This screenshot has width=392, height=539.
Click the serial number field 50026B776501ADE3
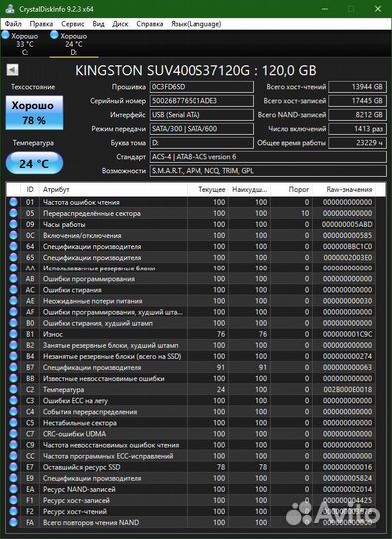point(201,101)
